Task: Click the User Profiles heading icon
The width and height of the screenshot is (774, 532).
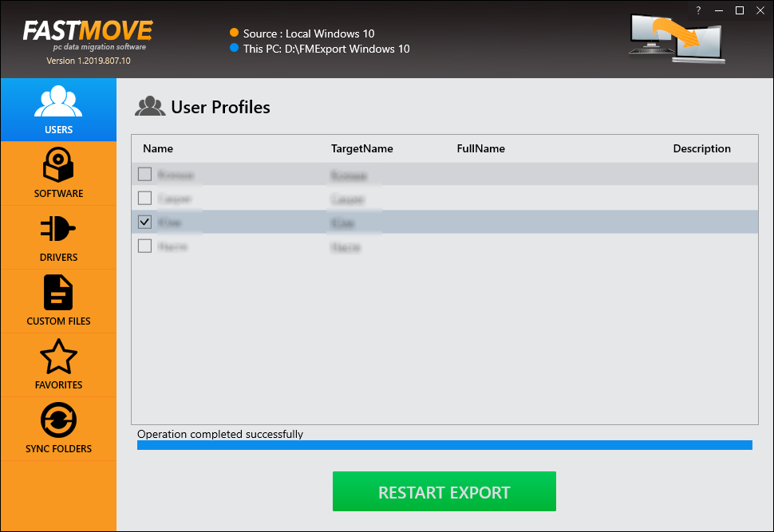Action: pyautogui.click(x=150, y=107)
